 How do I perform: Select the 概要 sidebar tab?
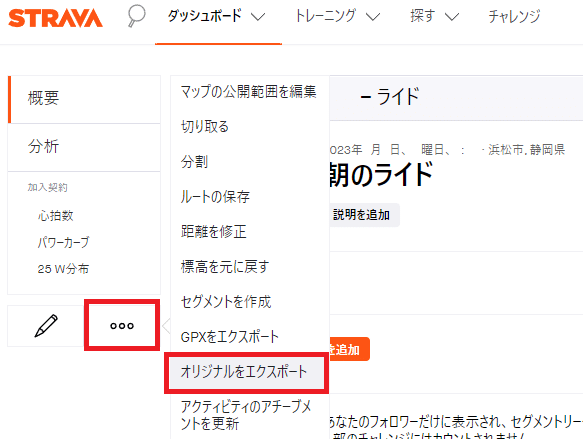coord(84,99)
